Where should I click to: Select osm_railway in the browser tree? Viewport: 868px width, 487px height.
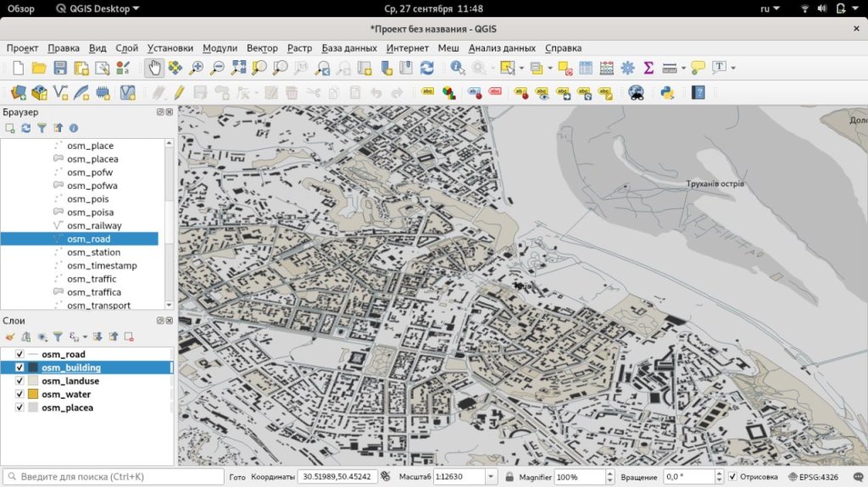tap(94, 225)
